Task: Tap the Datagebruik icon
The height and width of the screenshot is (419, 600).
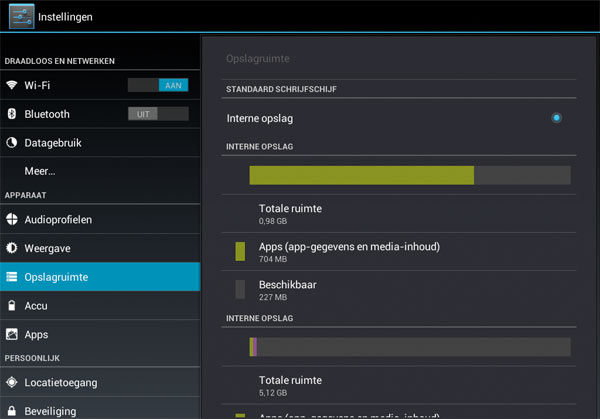Action: tap(12, 143)
